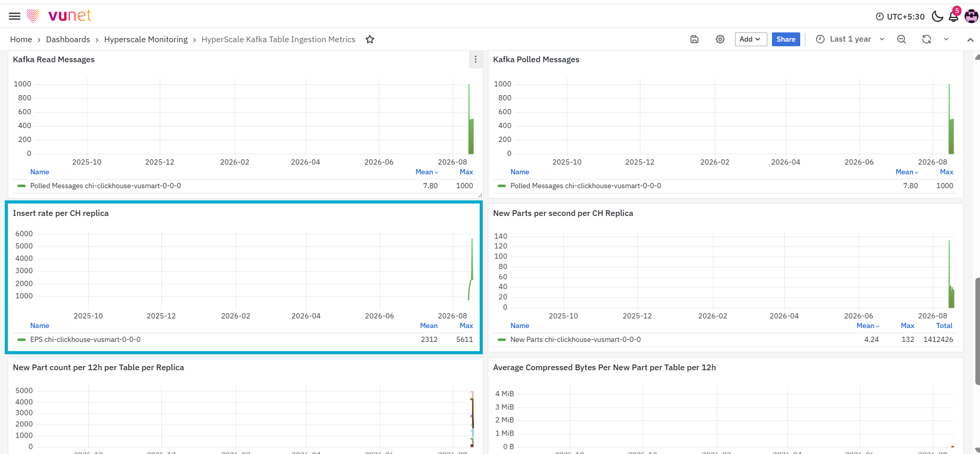Open dashboard settings gear

pyautogui.click(x=720, y=39)
